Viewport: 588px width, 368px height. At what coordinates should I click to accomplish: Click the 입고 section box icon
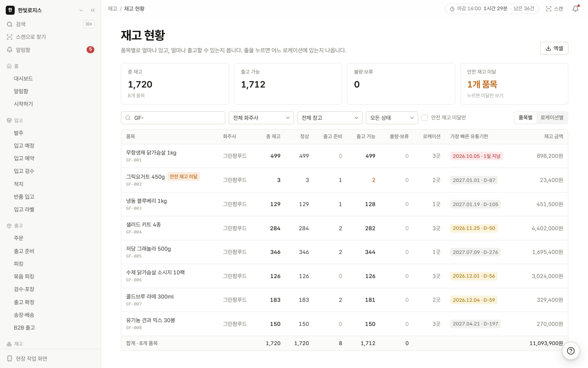tap(9, 120)
